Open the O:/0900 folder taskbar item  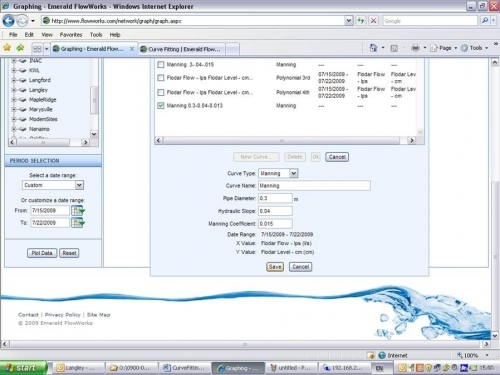[x=131, y=368]
